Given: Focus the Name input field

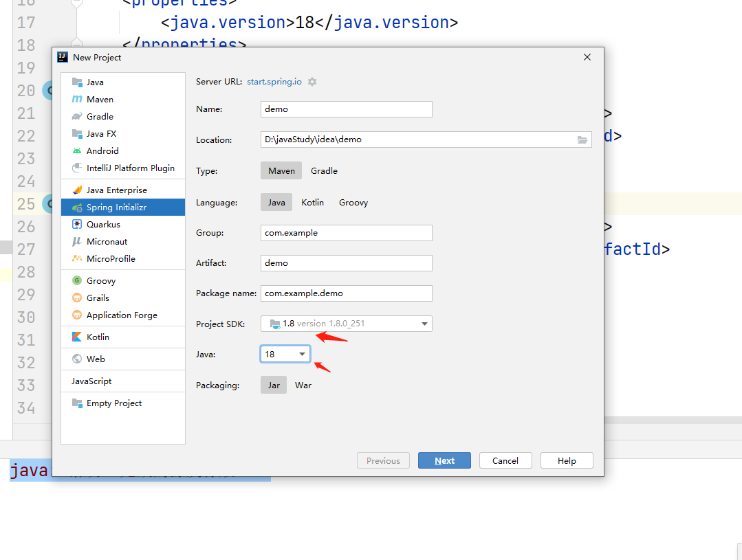Looking at the screenshot, I should point(347,109).
